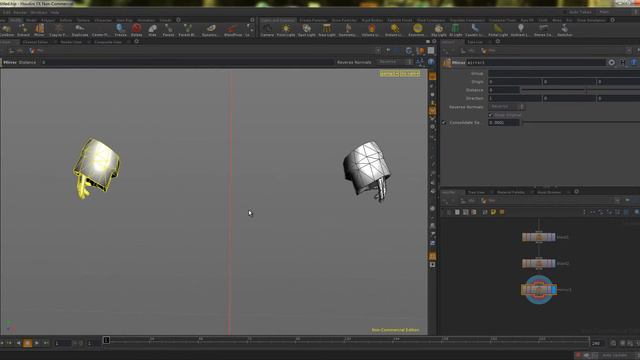
Task: Select the Mirror shelf tool
Action: tap(39, 30)
